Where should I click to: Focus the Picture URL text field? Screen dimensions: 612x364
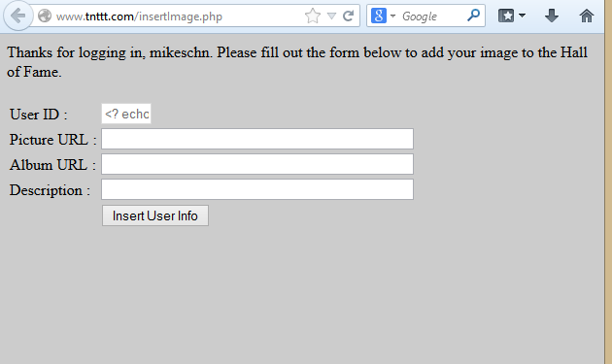point(257,139)
